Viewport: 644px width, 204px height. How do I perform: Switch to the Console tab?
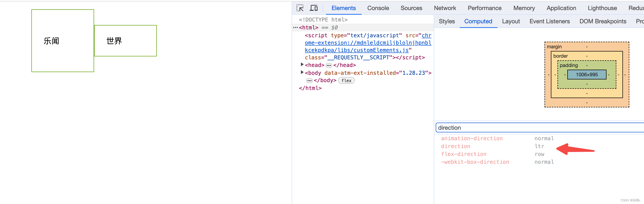378,8
